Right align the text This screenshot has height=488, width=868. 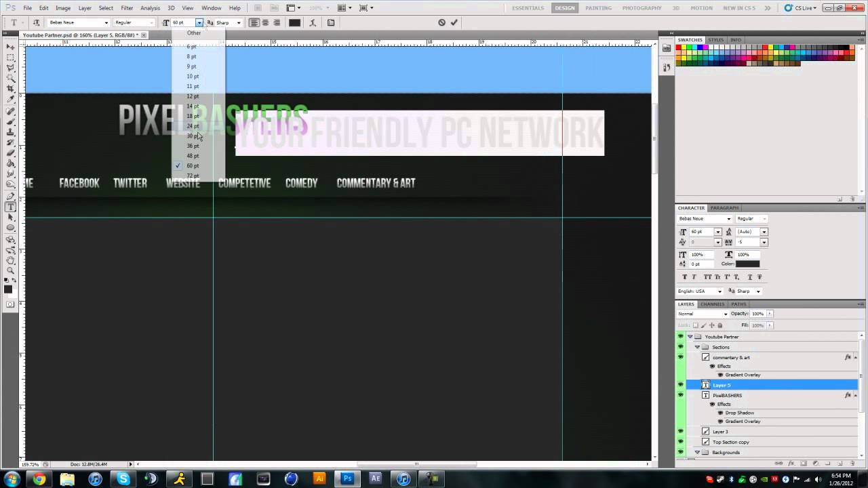click(277, 22)
